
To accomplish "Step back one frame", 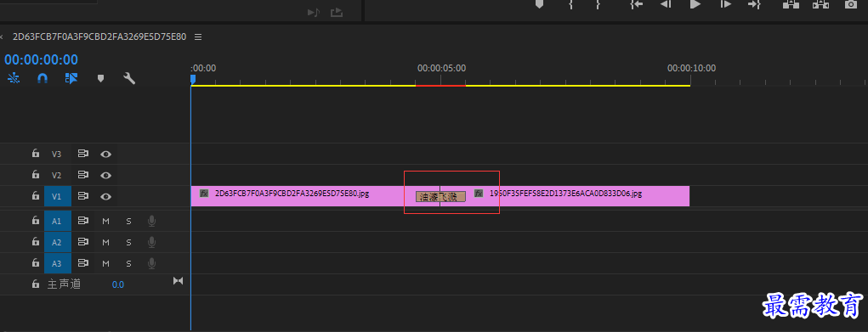I will pyautogui.click(x=666, y=4).
